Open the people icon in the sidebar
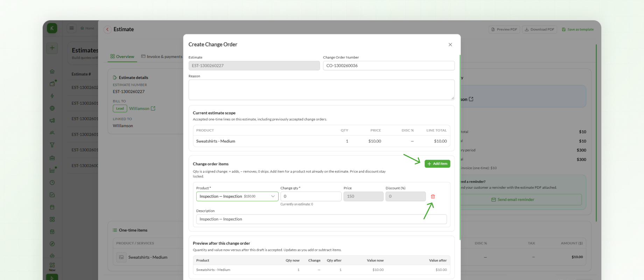The image size is (644, 280). 52,133
